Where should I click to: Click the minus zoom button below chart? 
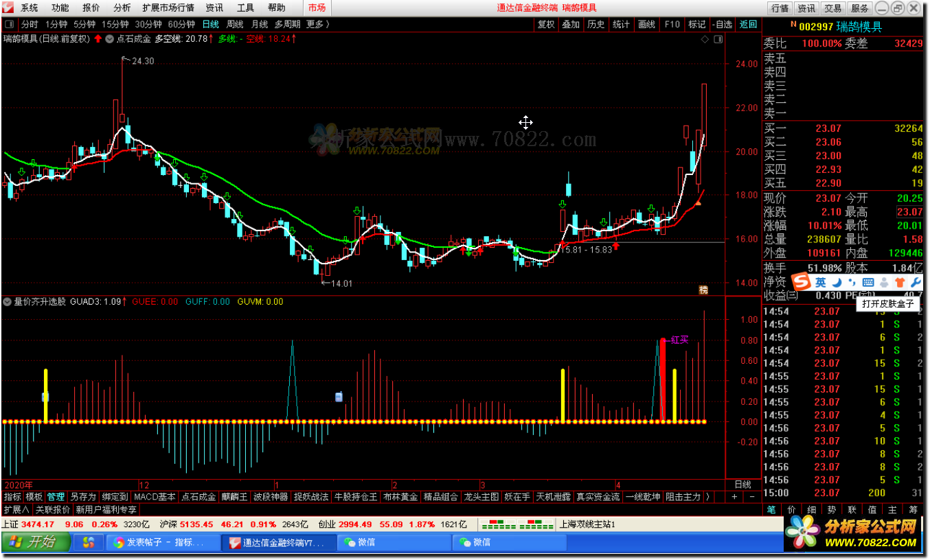[x=751, y=497]
